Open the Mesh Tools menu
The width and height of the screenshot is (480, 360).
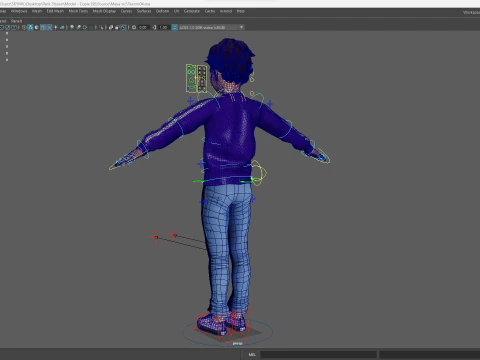pyautogui.click(x=78, y=11)
